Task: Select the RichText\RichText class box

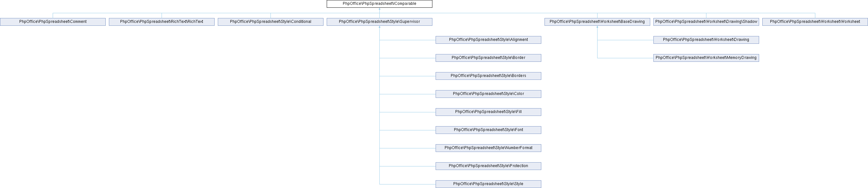Action: 161,22
